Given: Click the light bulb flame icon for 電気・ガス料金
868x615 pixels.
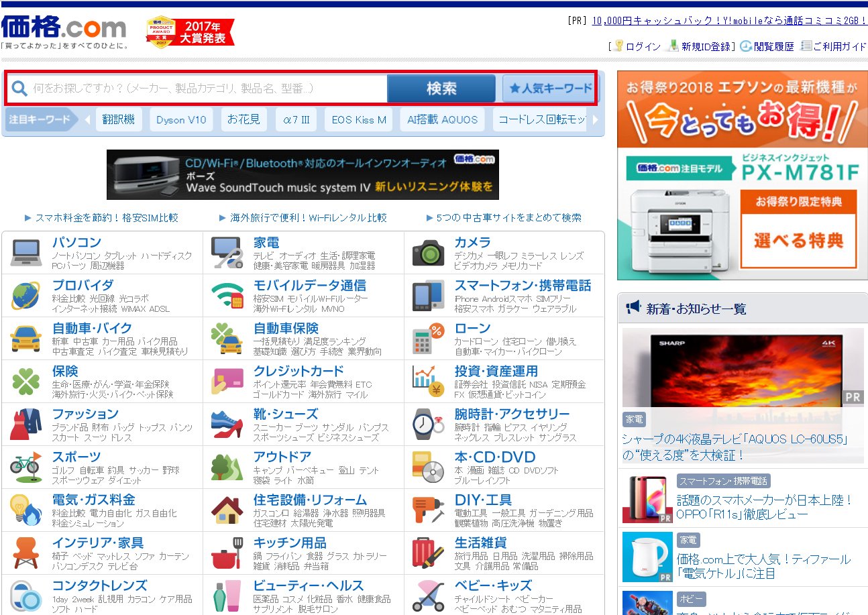Looking at the screenshot, I should [x=26, y=510].
